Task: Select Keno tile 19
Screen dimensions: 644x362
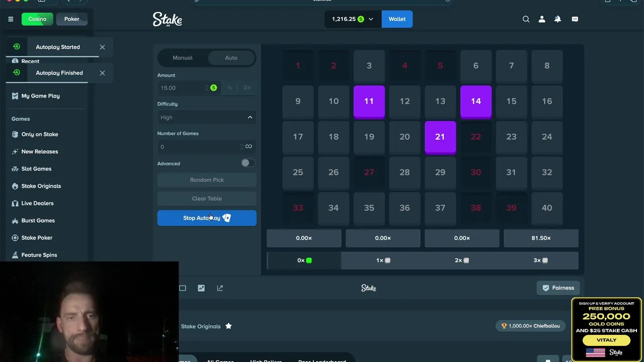Action: coord(369,137)
